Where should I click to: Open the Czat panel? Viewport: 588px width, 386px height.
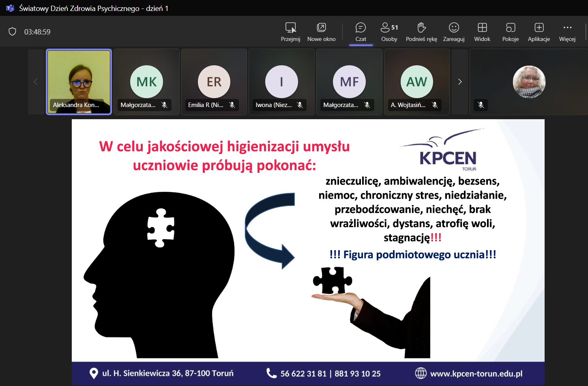coord(361,32)
